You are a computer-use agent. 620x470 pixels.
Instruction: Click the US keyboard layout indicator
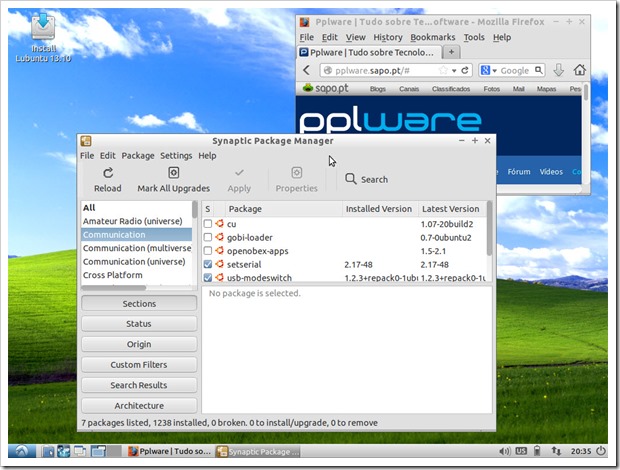coord(521,451)
